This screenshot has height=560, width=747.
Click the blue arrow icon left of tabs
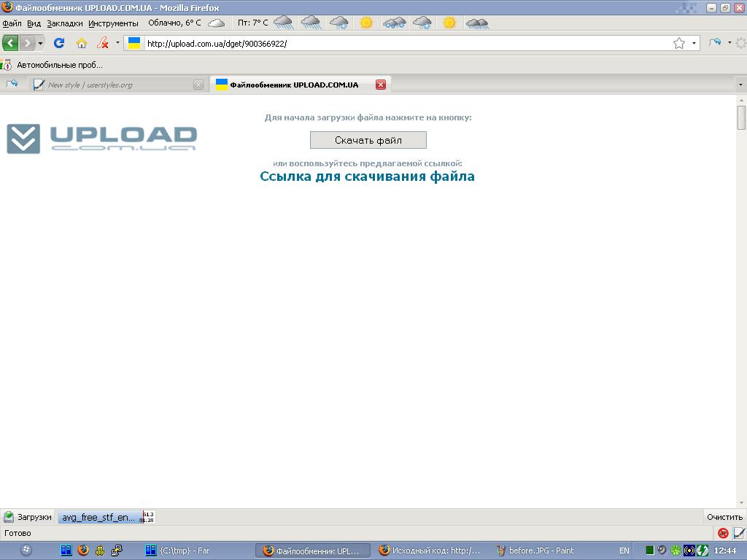click(12, 85)
